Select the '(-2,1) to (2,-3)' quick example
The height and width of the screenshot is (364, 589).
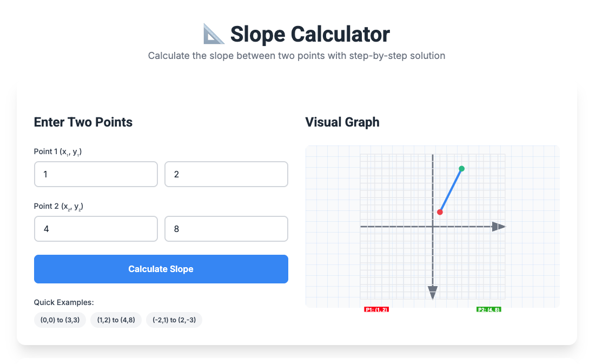point(174,320)
